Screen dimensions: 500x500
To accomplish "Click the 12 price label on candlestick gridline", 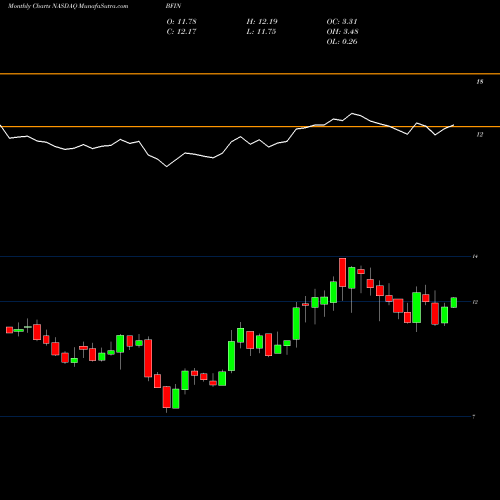I will [475, 302].
